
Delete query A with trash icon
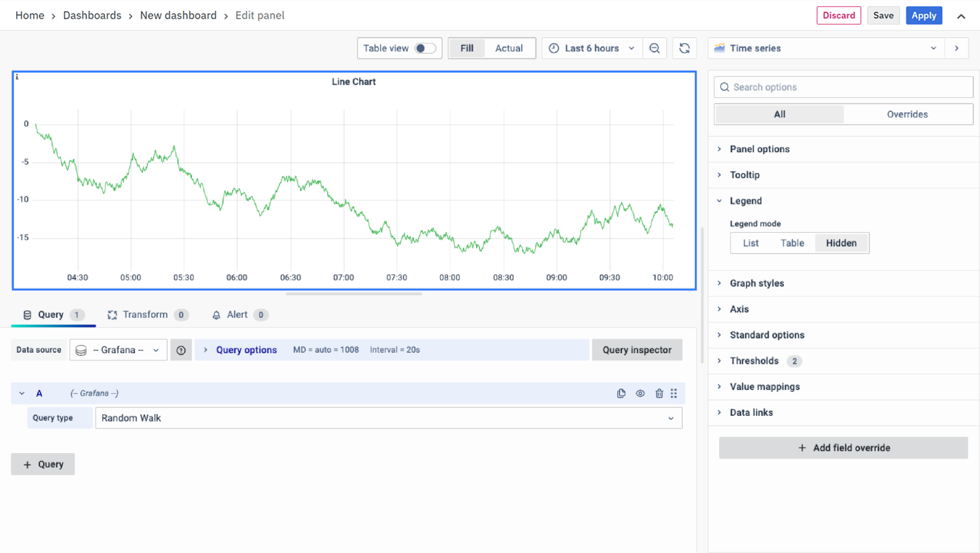[659, 393]
